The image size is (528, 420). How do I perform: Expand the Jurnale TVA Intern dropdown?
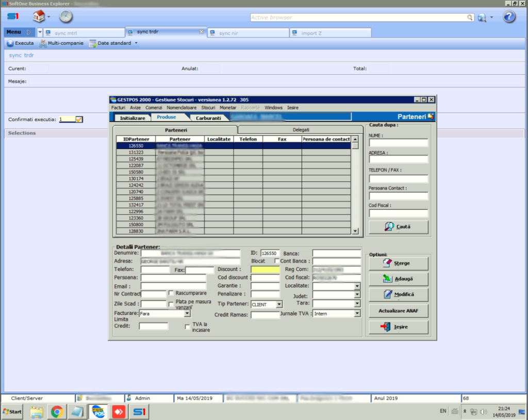(x=357, y=314)
